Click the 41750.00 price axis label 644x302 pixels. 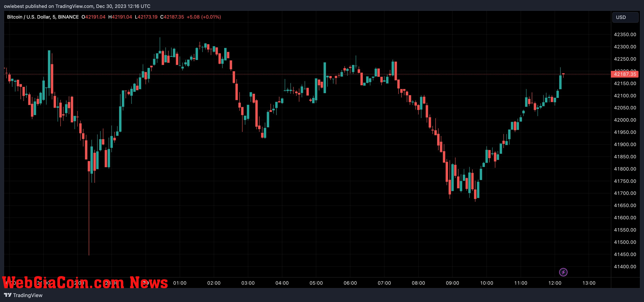(625, 181)
